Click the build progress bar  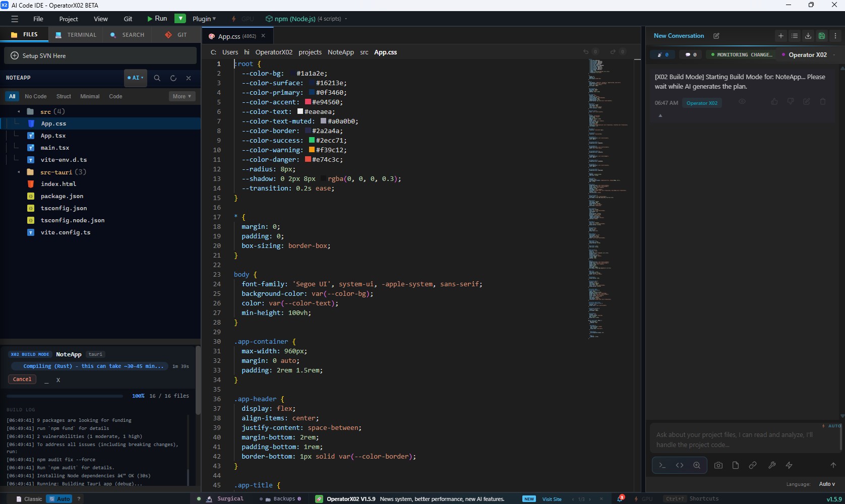tap(65, 396)
